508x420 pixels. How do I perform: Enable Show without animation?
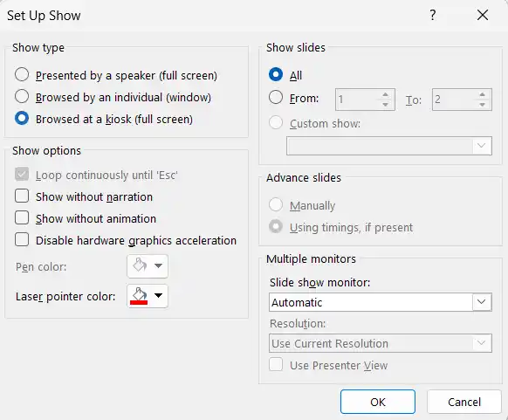22,218
